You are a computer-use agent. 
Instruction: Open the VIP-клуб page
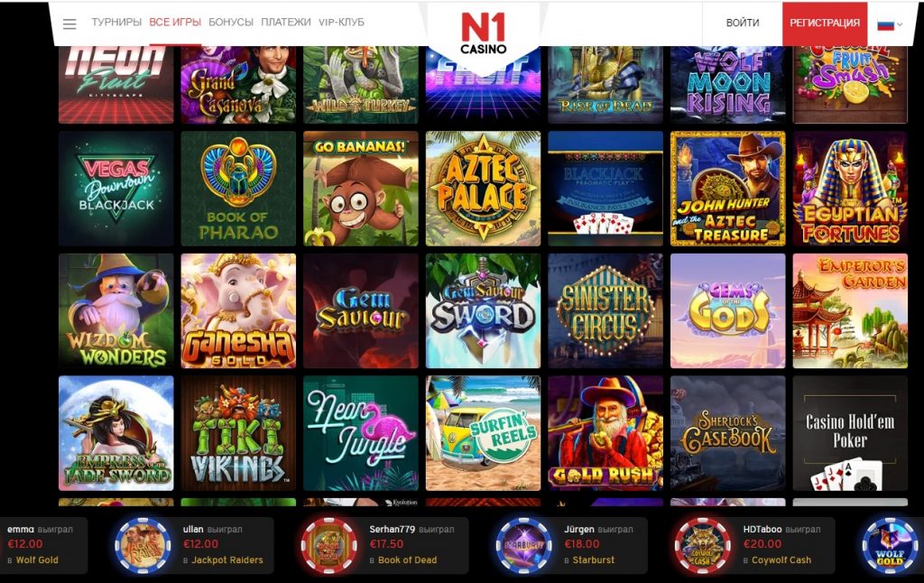coord(341,23)
